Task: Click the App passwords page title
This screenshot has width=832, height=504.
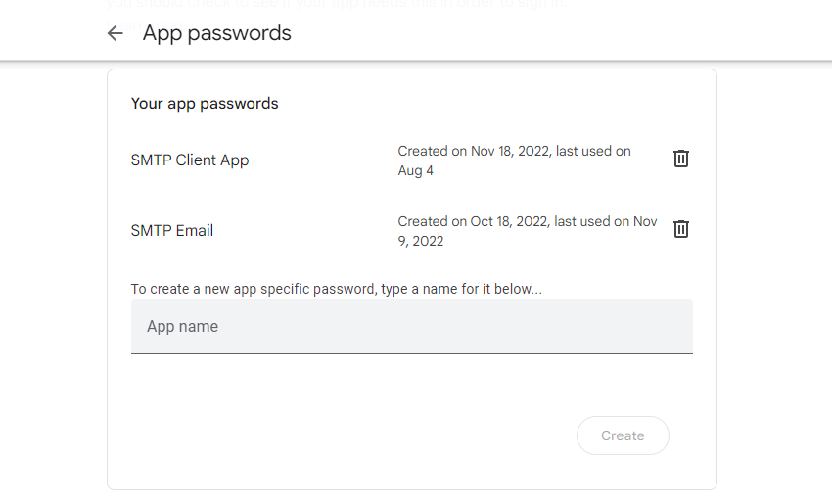Action: pyautogui.click(x=216, y=33)
